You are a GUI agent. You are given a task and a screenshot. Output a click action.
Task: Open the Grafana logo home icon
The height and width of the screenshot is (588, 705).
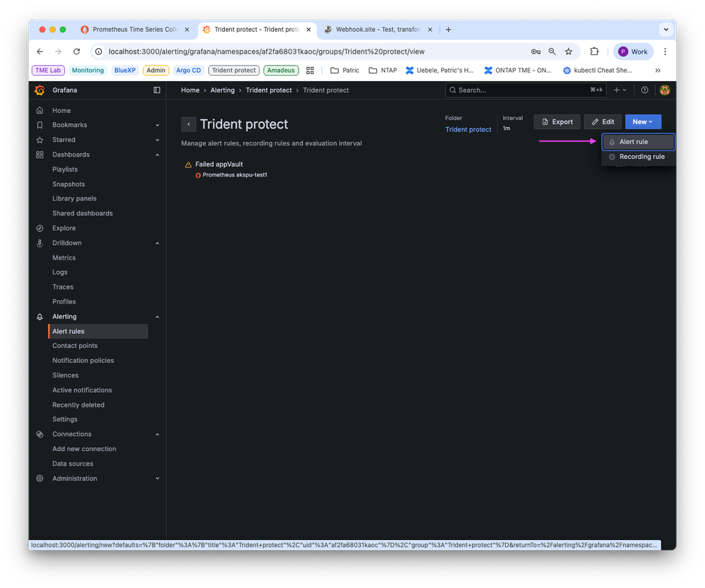pos(40,90)
